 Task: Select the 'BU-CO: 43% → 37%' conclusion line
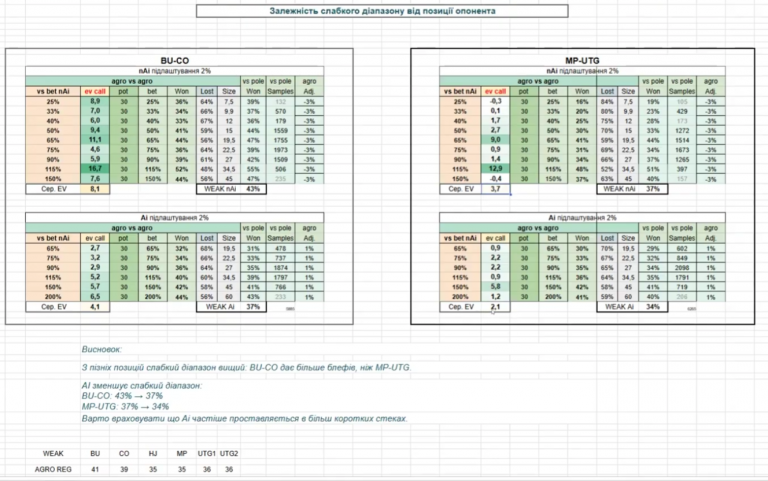pyautogui.click(x=122, y=396)
